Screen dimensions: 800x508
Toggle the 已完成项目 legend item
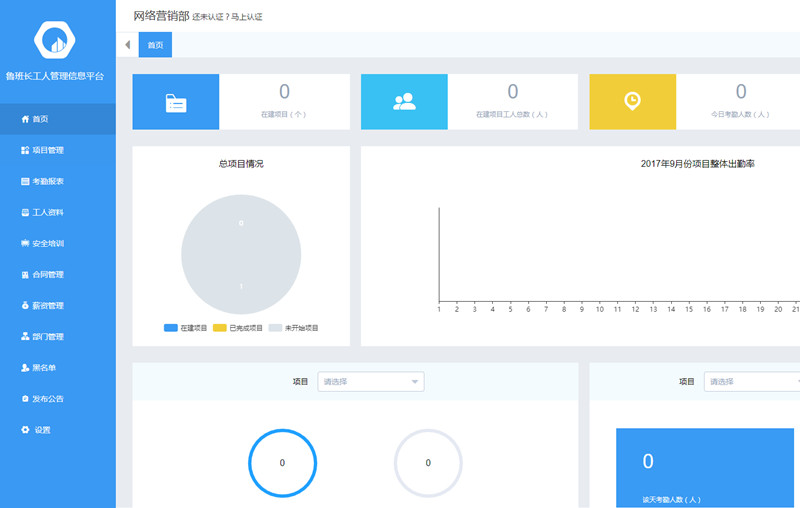[238, 328]
